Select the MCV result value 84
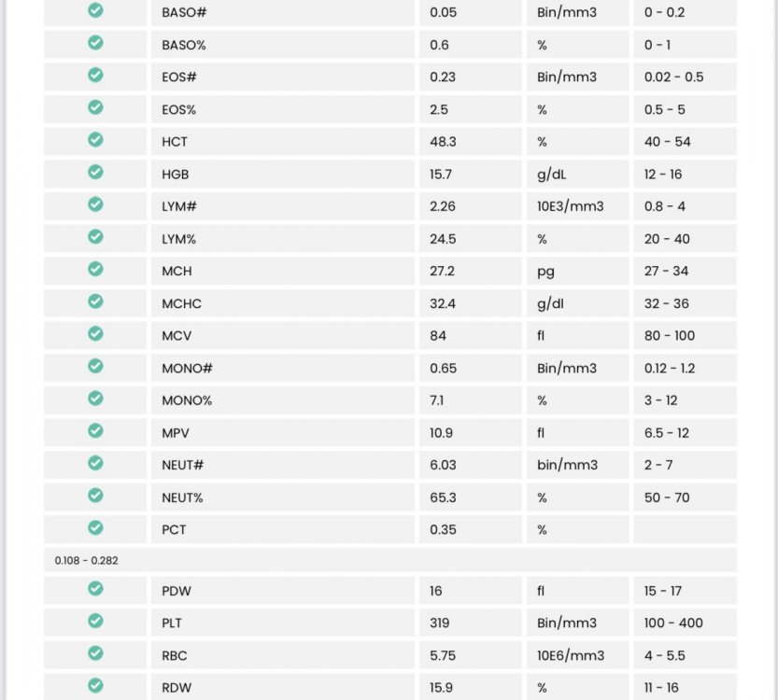The width and height of the screenshot is (778, 700). (x=438, y=336)
